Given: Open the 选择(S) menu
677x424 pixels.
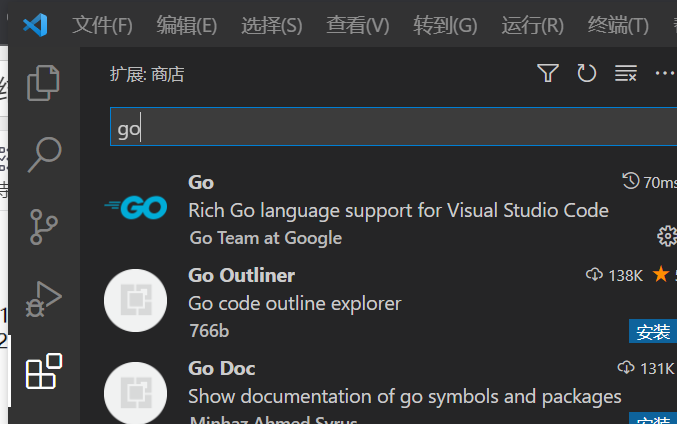Looking at the screenshot, I should point(272,25).
